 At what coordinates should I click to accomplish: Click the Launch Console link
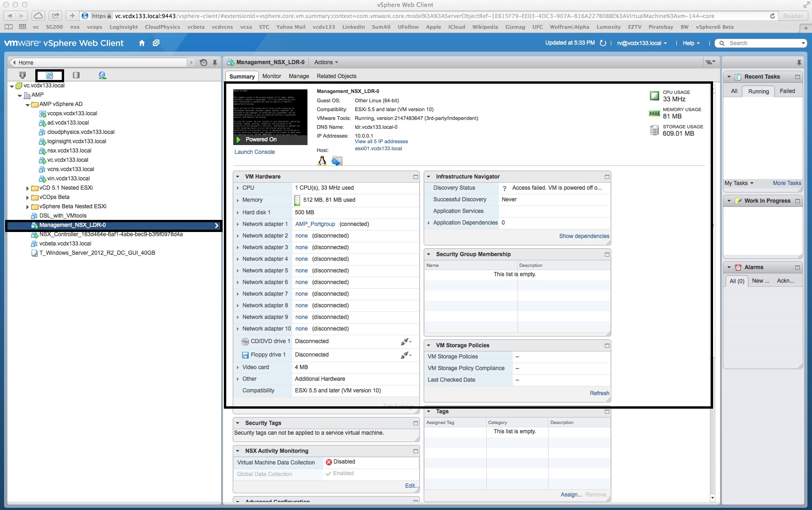coord(254,152)
